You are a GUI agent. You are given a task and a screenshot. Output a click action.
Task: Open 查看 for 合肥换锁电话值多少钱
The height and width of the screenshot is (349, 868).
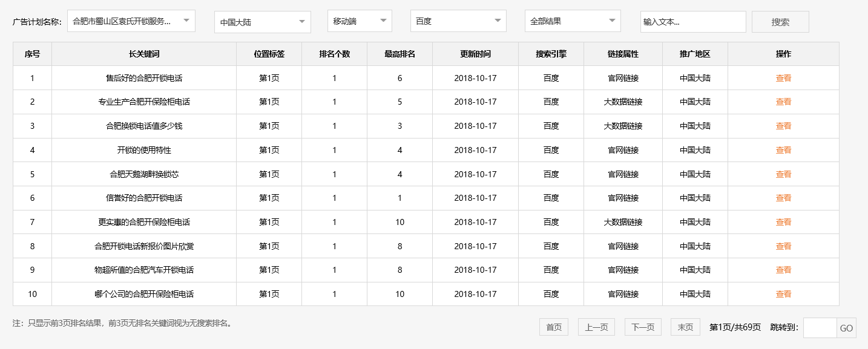click(783, 126)
